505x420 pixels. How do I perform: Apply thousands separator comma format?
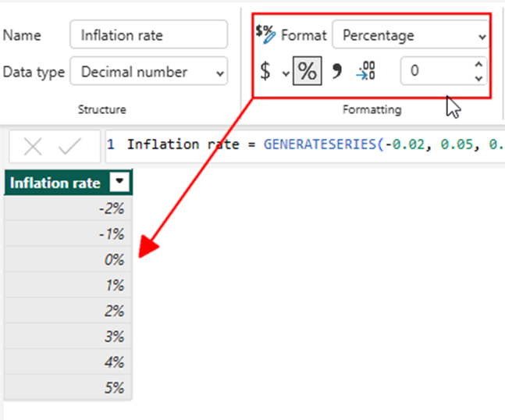point(337,72)
